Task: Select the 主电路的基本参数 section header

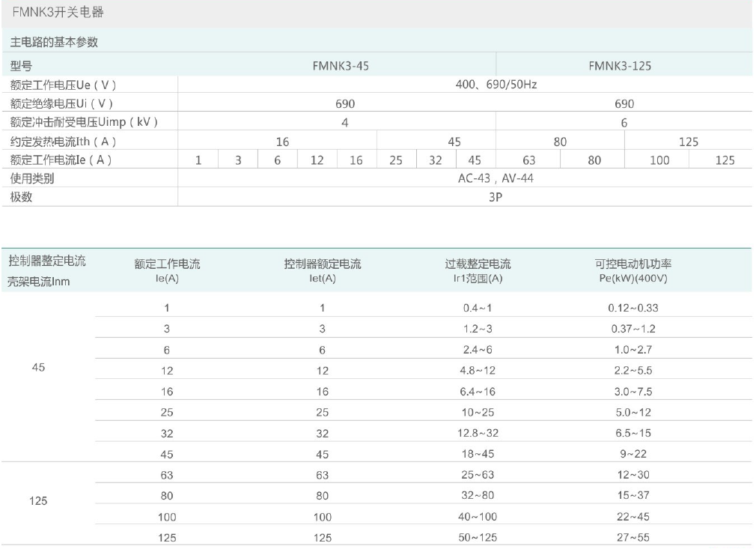Action: 54,42
